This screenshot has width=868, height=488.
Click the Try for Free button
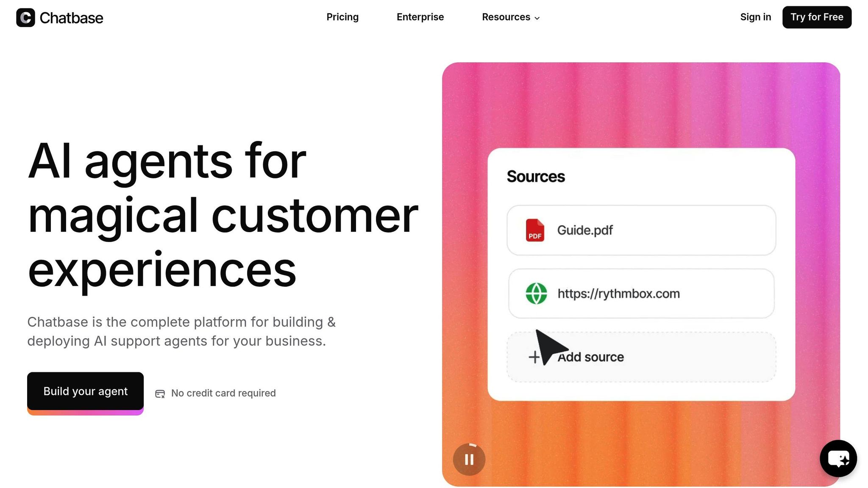tap(817, 17)
